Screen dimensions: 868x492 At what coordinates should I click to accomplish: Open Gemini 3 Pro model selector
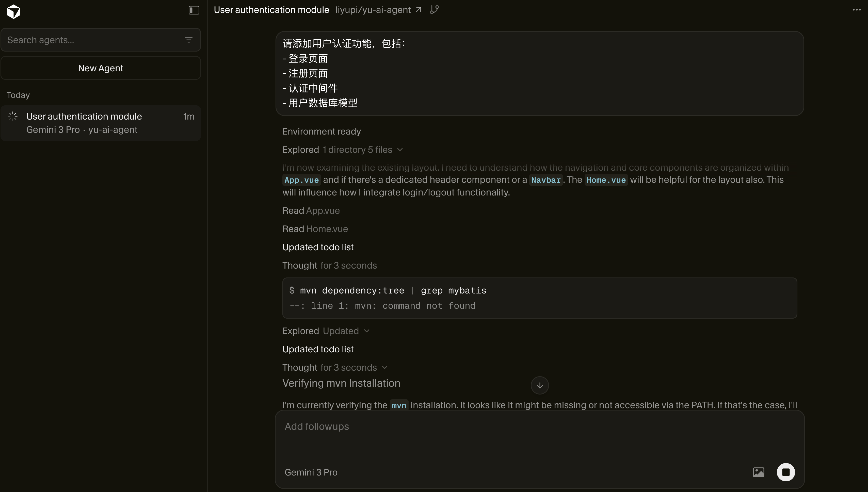click(x=311, y=472)
